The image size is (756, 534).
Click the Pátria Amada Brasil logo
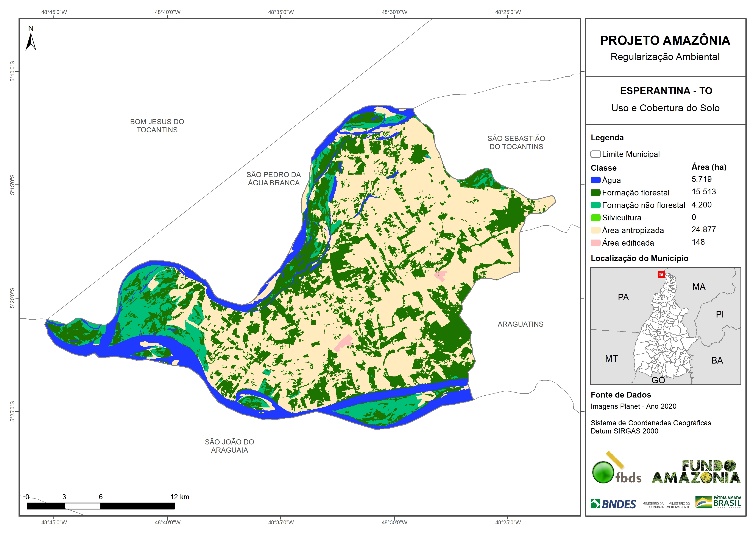click(x=718, y=502)
